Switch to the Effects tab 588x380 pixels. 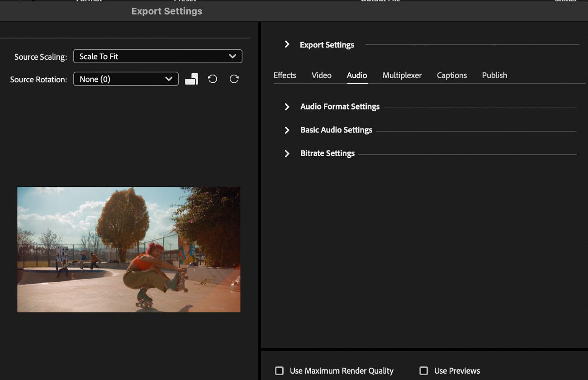(285, 75)
